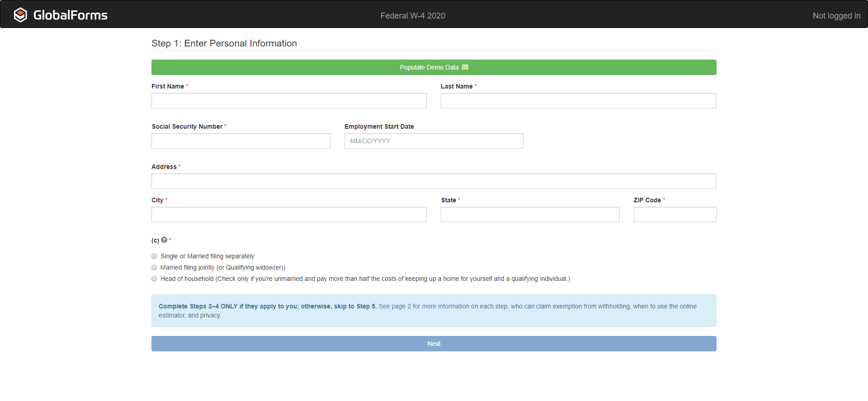Click the GlobalForms hexagon logo icon
Image resolution: width=868 pixels, height=401 pixels.
(x=20, y=15)
